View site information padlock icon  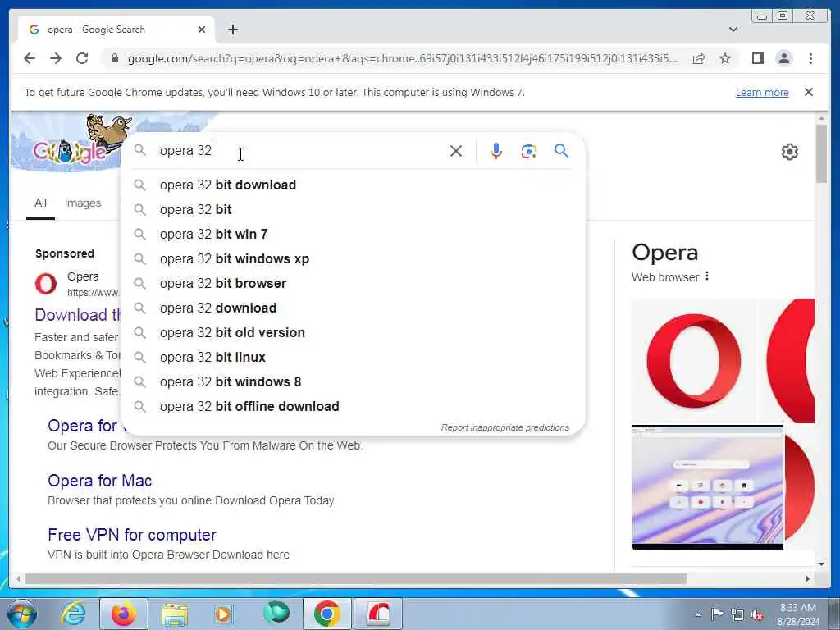coord(114,58)
